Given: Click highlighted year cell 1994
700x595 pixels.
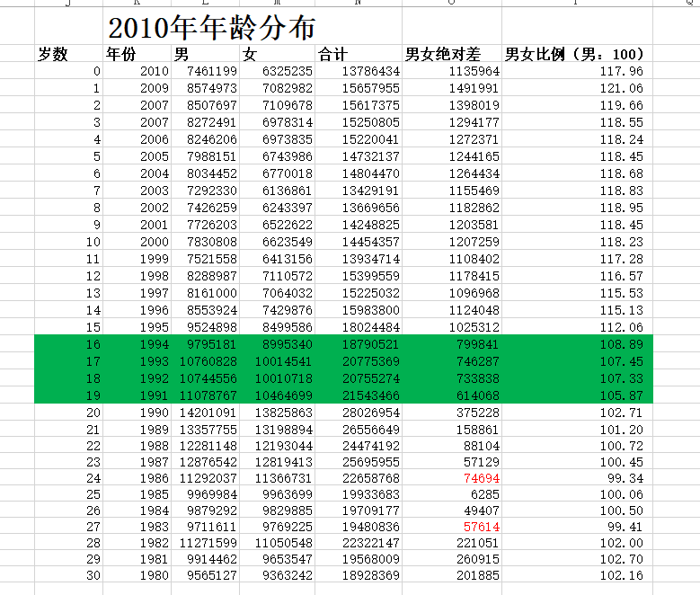Looking at the screenshot, I should [x=155, y=344].
